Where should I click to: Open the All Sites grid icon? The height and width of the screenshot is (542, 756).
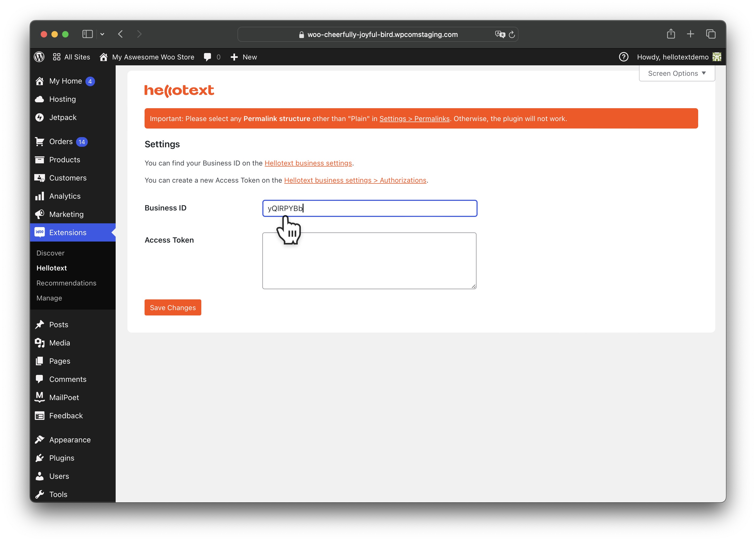(57, 57)
